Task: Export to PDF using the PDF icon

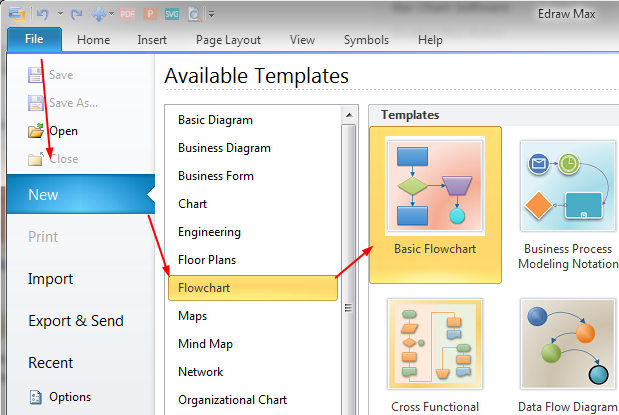Action: pos(128,14)
